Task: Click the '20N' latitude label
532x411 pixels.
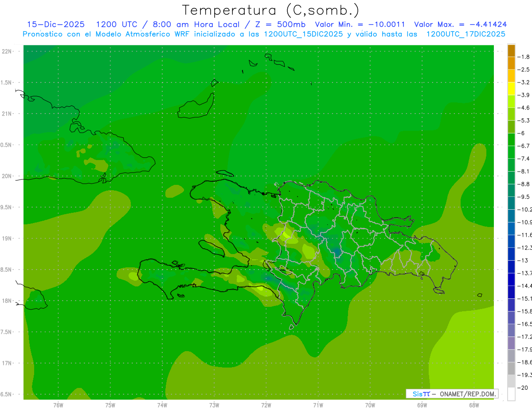Action: click(x=6, y=176)
